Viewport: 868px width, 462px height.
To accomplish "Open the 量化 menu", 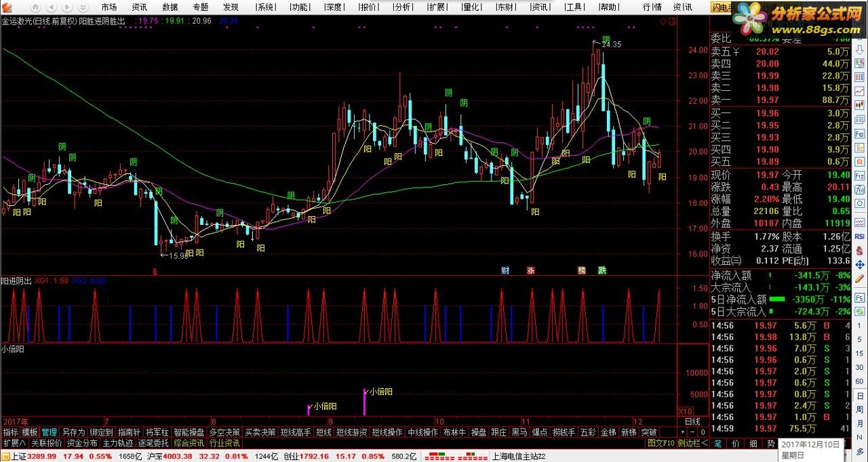I will (x=471, y=7).
